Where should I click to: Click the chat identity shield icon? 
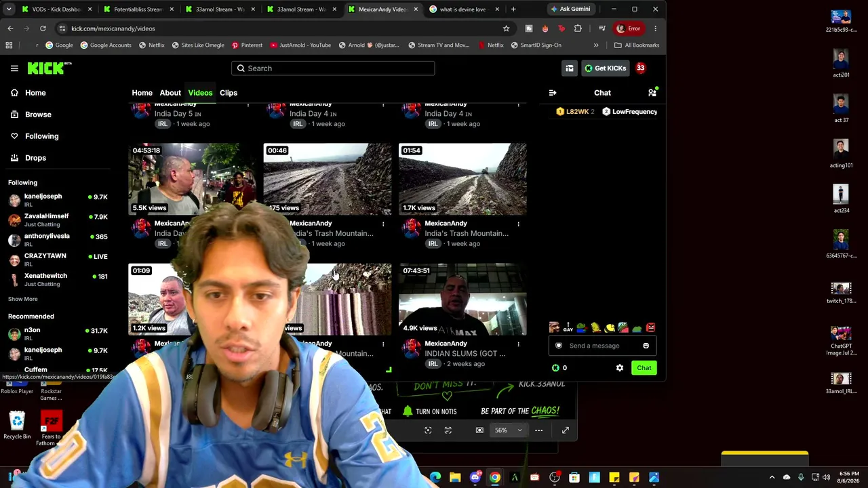click(x=559, y=346)
